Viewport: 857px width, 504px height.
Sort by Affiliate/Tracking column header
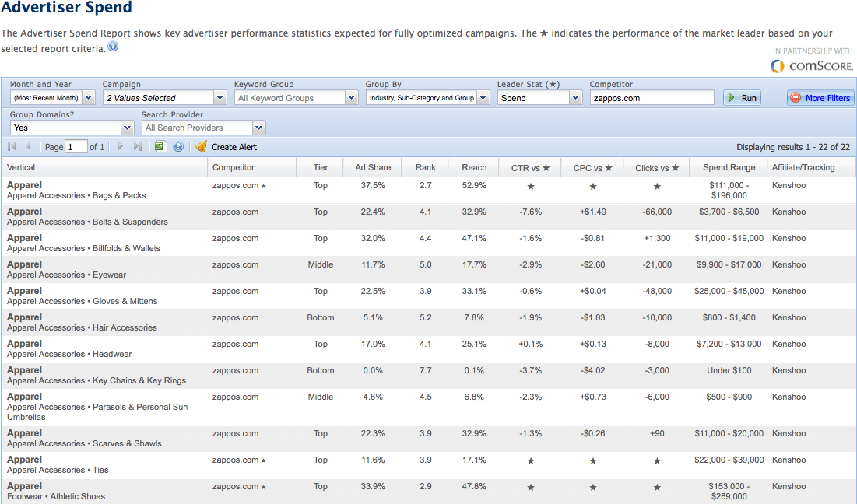pyautogui.click(x=811, y=168)
